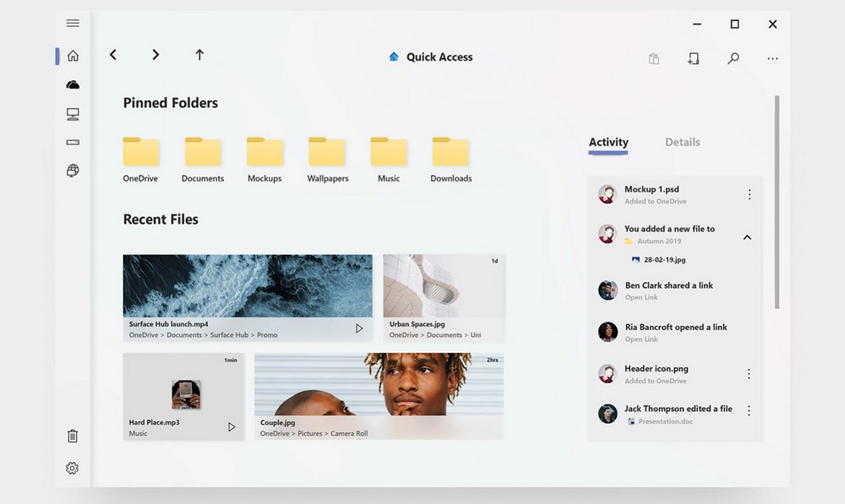845x504 pixels.
Task: Open the Autumn 2019 folder link
Action: tap(653, 241)
